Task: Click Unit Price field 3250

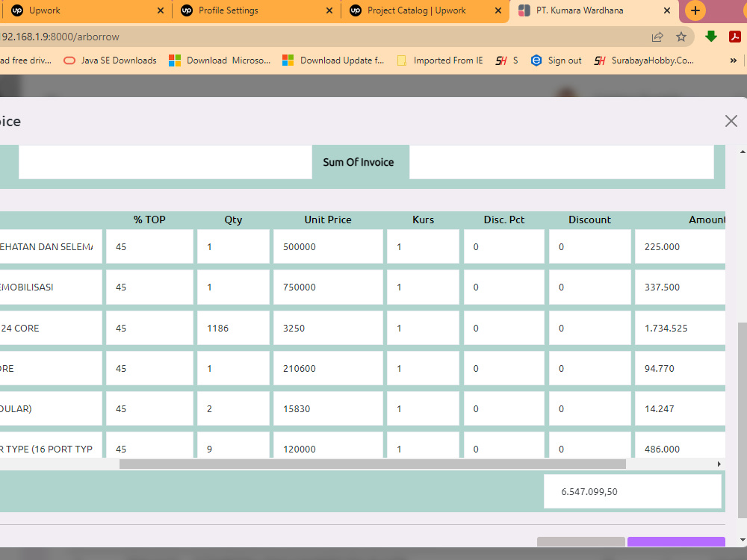Action: point(328,328)
